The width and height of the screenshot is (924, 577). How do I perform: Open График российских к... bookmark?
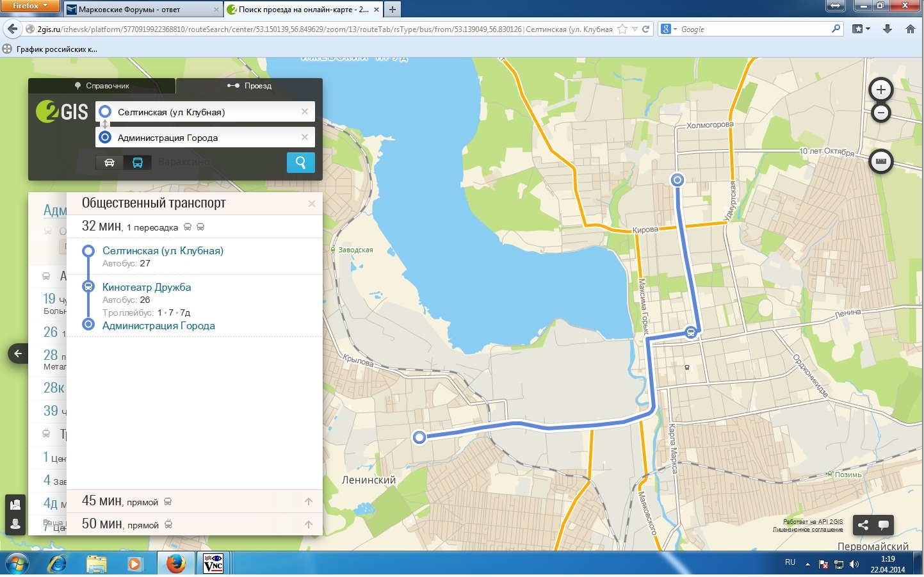(x=50, y=49)
